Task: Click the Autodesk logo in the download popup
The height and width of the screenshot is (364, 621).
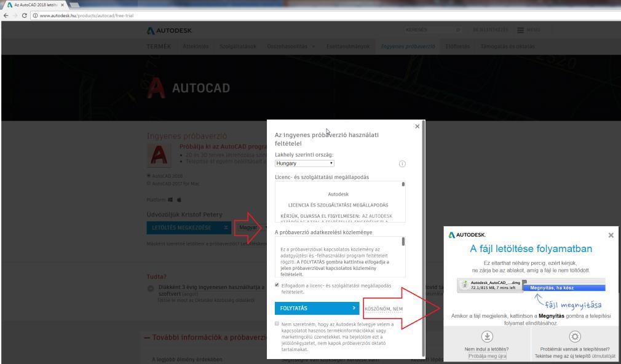Action: click(467, 235)
